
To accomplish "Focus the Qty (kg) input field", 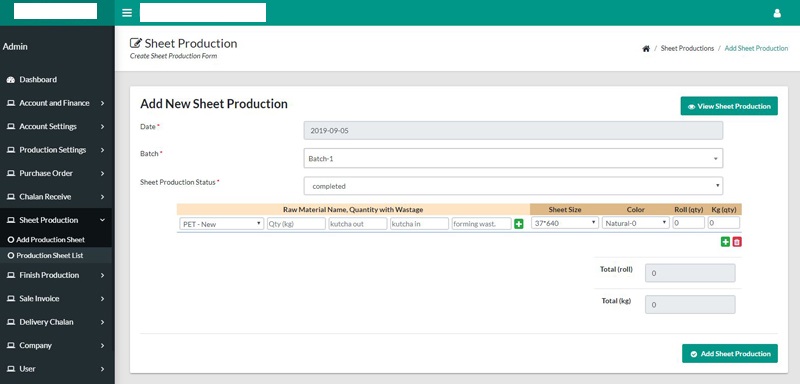I will pyautogui.click(x=296, y=223).
